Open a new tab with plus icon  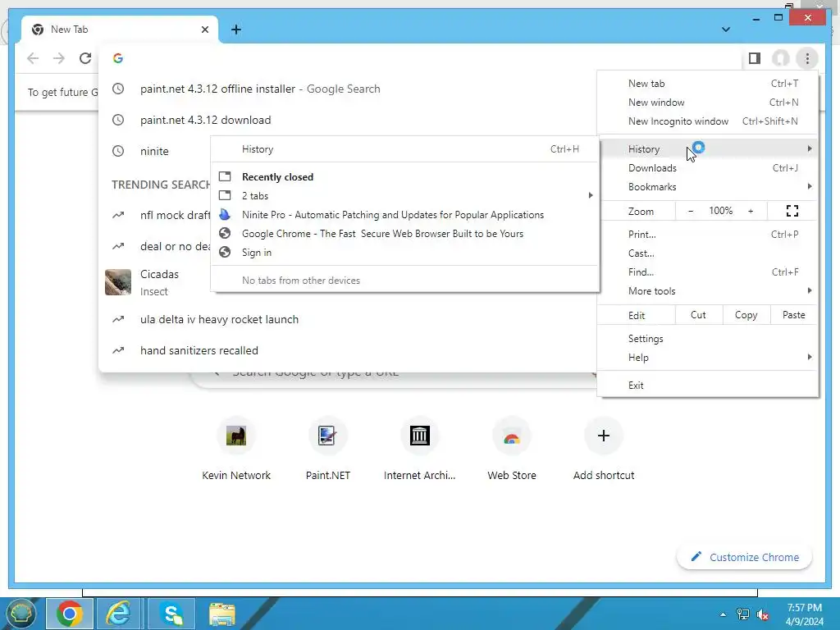pyautogui.click(x=236, y=30)
